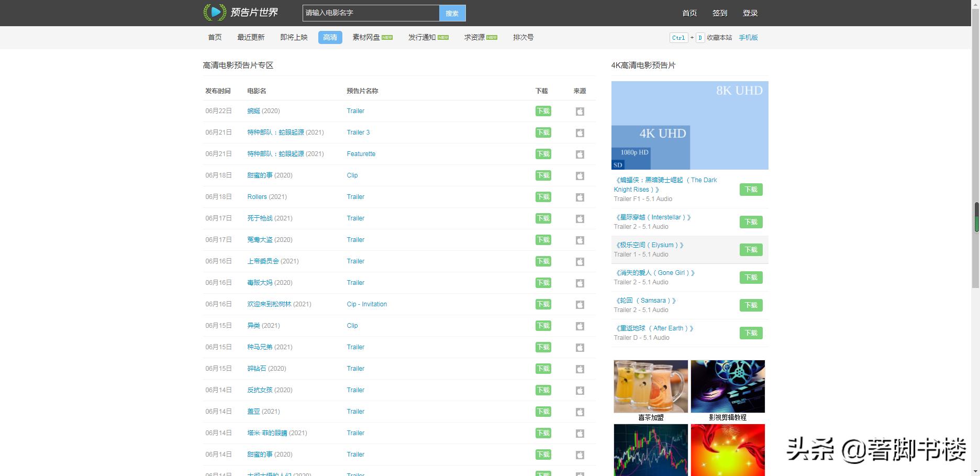Open 《星际穿越（Interstellar）》 link
Viewport: 980px width, 476px height.
(x=653, y=217)
